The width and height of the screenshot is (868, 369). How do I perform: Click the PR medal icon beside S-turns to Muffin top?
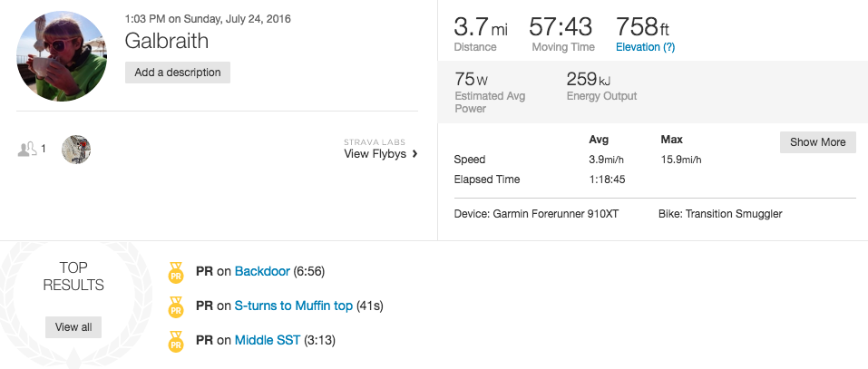pyautogui.click(x=175, y=306)
